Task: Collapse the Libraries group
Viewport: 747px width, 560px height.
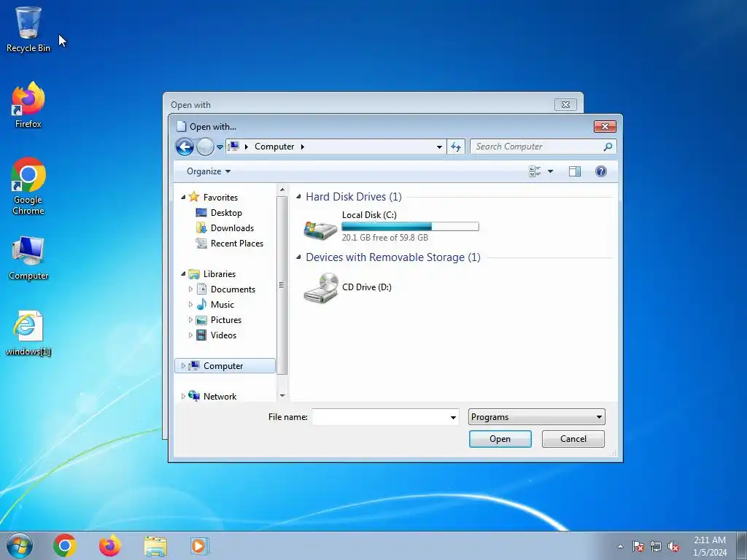Action: pos(183,274)
